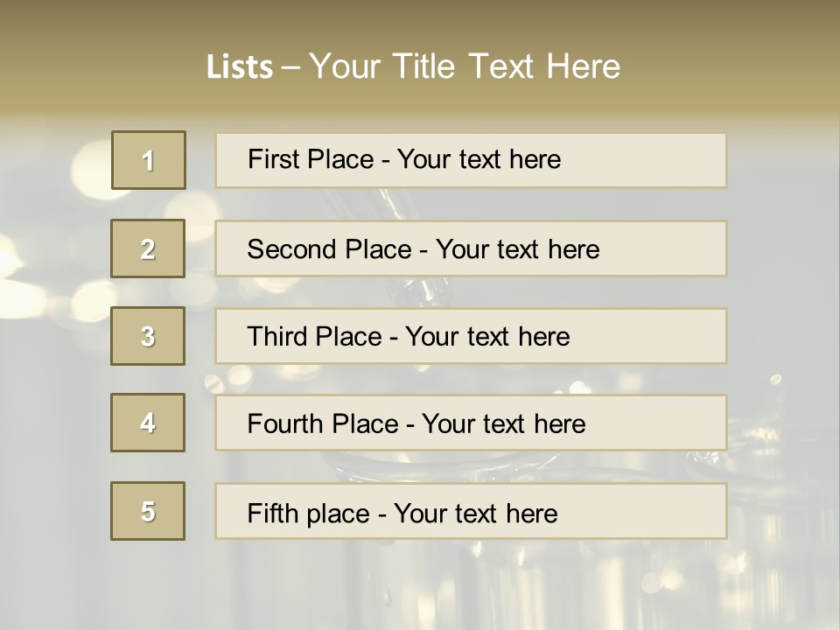Screen dimensions: 840x630
Task: Select "Your text here" in Third Place row
Action: [487, 337]
